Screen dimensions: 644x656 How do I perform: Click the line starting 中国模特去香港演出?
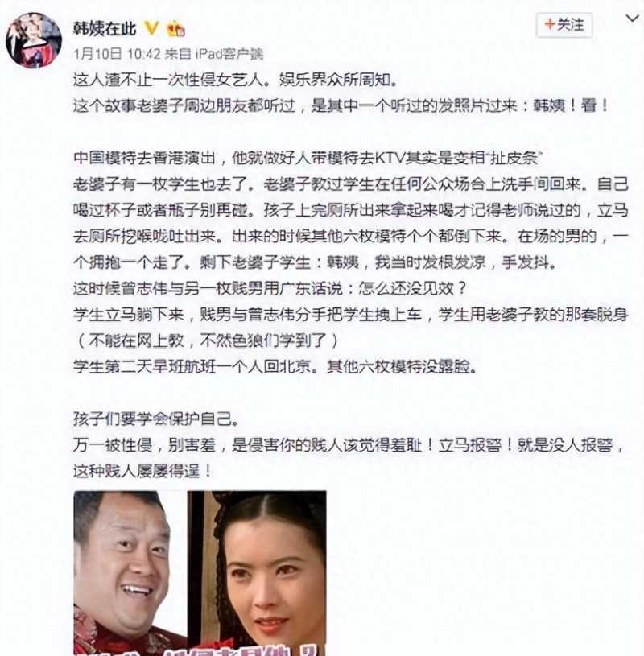[x=308, y=158]
